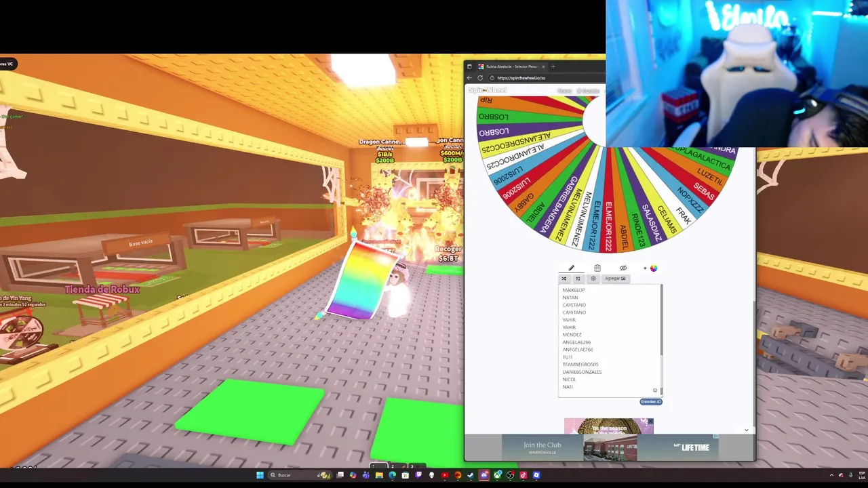Click the Join the Club ad banner

coord(610,447)
